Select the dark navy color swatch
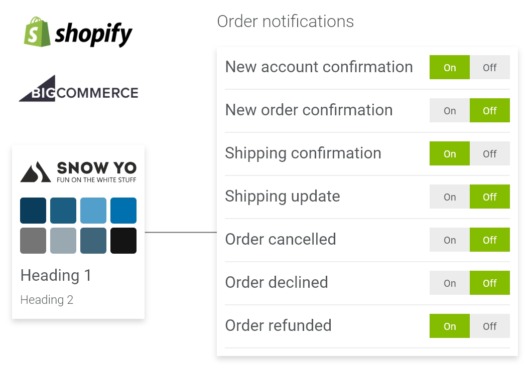The image size is (530, 369). pos(33,211)
